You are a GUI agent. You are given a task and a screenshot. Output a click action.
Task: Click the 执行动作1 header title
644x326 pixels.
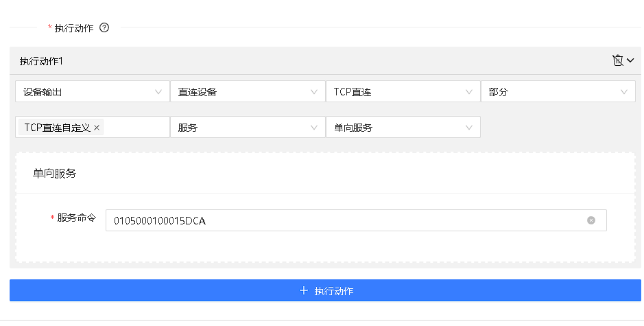pyautogui.click(x=41, y=61)
